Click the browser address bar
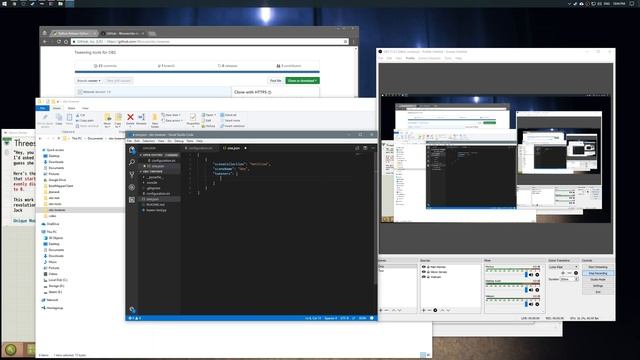 tap(210, 42)
